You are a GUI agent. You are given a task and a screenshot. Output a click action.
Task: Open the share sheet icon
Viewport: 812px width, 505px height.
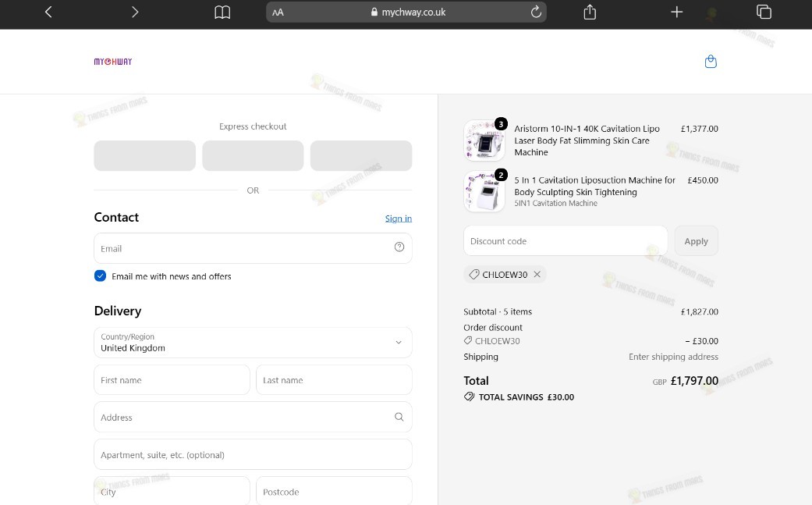click(590, 12)
